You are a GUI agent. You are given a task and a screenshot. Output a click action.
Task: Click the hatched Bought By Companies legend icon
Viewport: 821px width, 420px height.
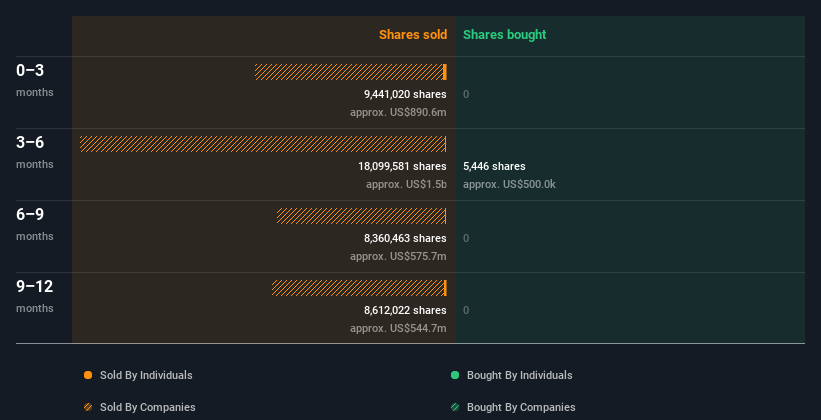[x=455, y=407]
